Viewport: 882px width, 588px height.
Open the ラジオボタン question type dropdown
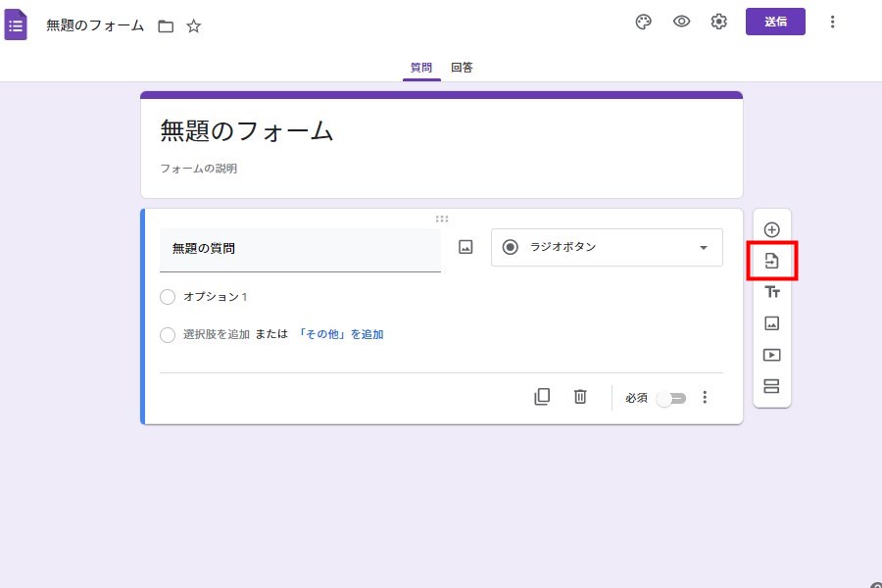pyautogui.click(x=607, y=247)
